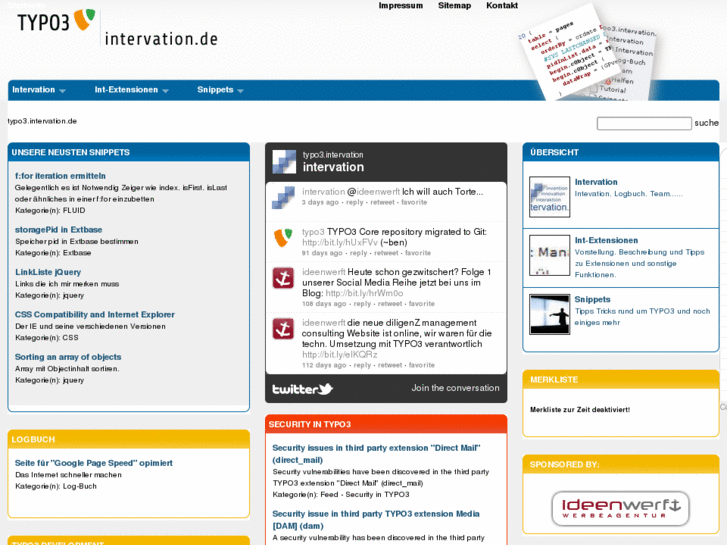Click intervation title in Twitter widget header

click(x=333, y=167)
